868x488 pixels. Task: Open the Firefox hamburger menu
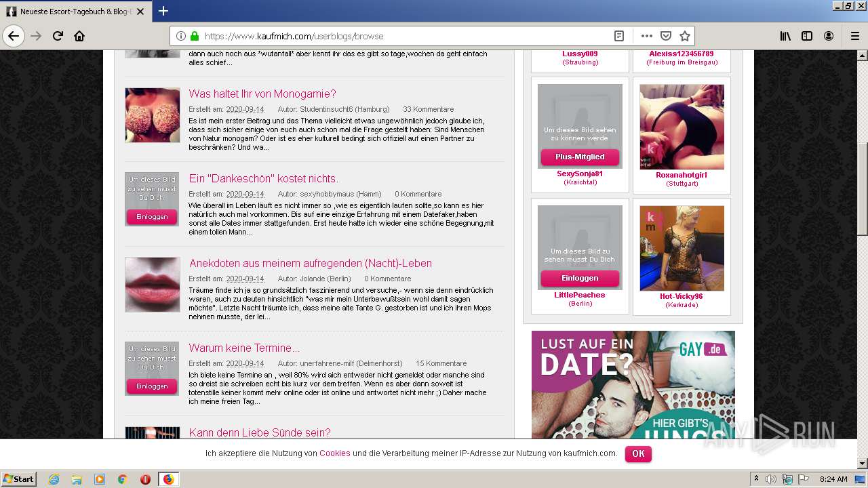[x=854, y=36]
